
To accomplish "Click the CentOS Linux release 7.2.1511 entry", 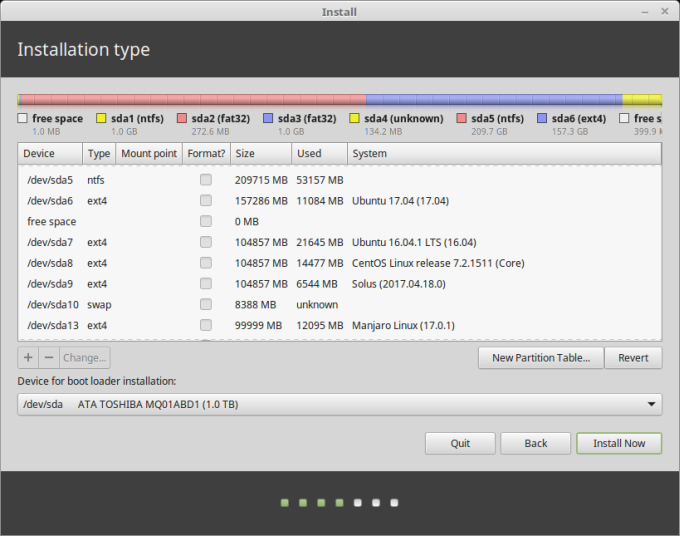I will coord(438,263).
